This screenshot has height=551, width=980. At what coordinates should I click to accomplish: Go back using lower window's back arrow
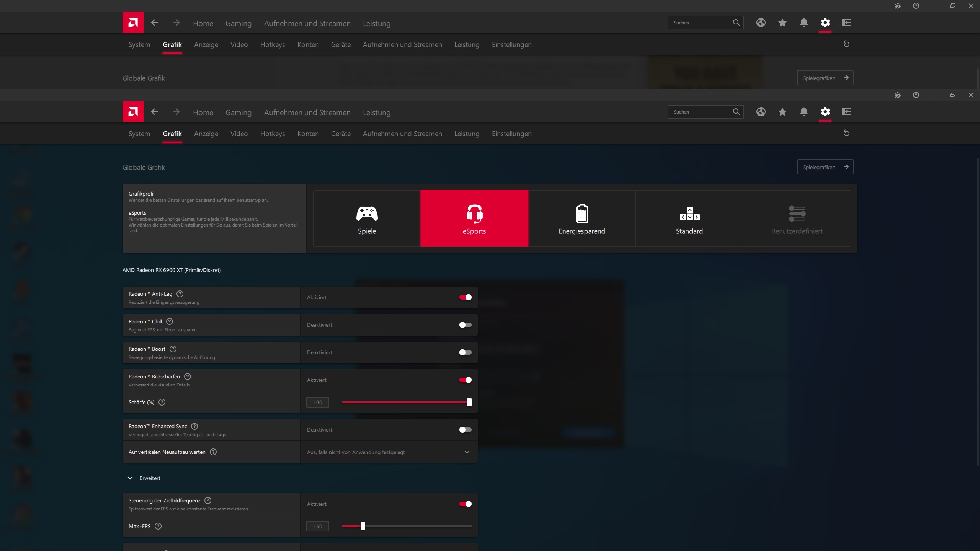click(154, 112)
